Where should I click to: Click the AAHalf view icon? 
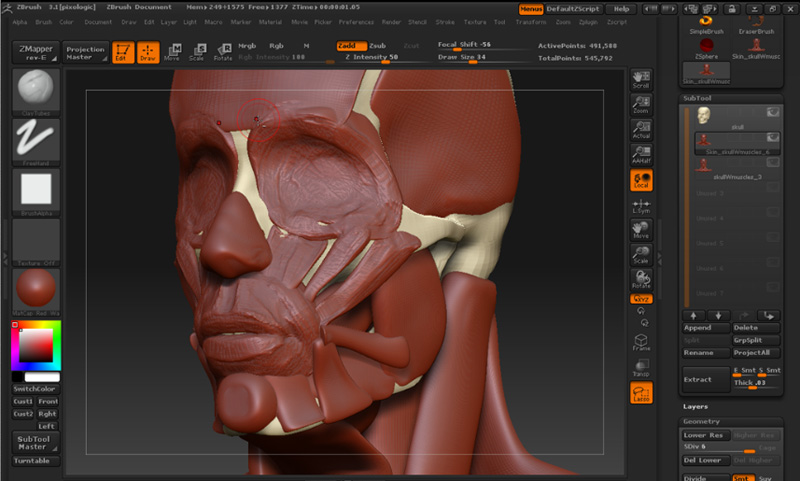pos(641,155)
